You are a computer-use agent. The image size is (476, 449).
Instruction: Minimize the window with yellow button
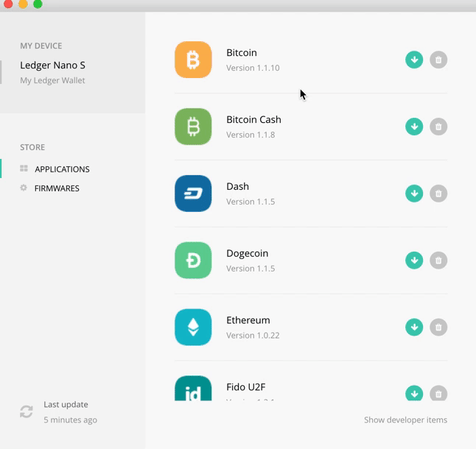[x=23, y=4]
